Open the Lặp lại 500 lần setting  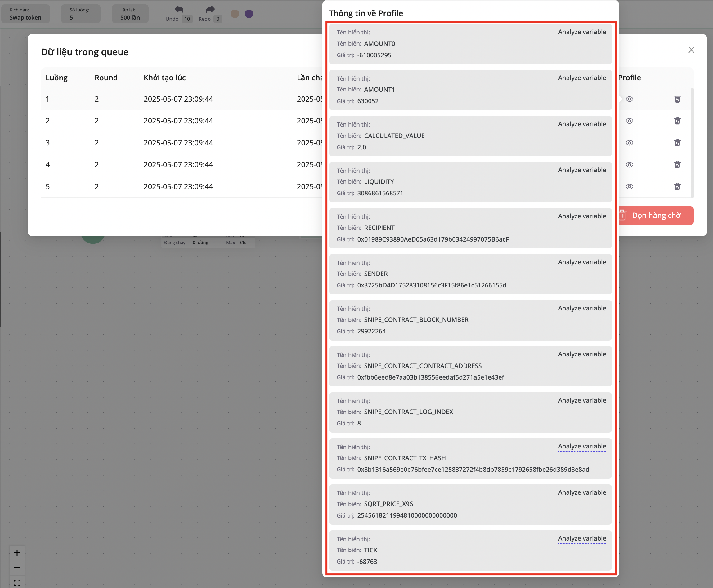pyautogui.click(x=130, y=14)
